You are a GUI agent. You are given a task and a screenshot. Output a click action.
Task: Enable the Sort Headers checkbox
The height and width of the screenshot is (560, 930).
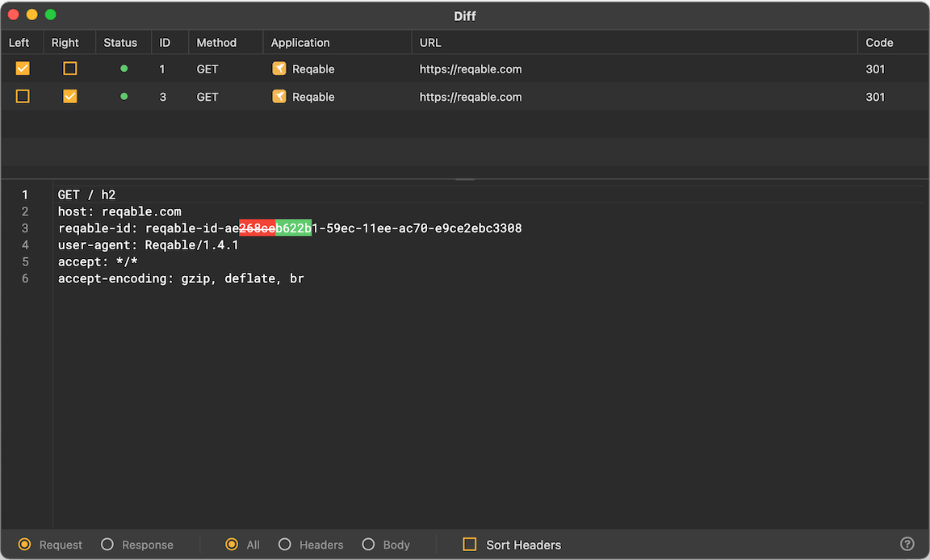click(470, 544)
